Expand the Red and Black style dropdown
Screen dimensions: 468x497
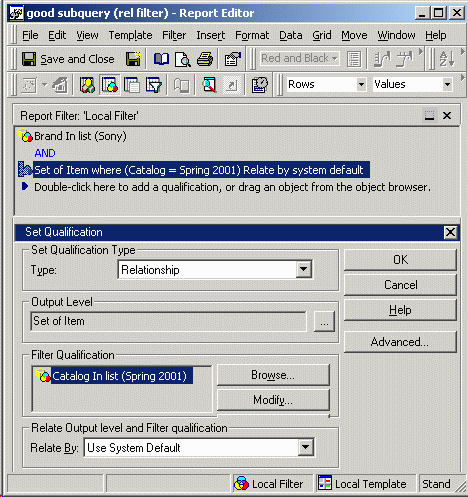(334, 59)
